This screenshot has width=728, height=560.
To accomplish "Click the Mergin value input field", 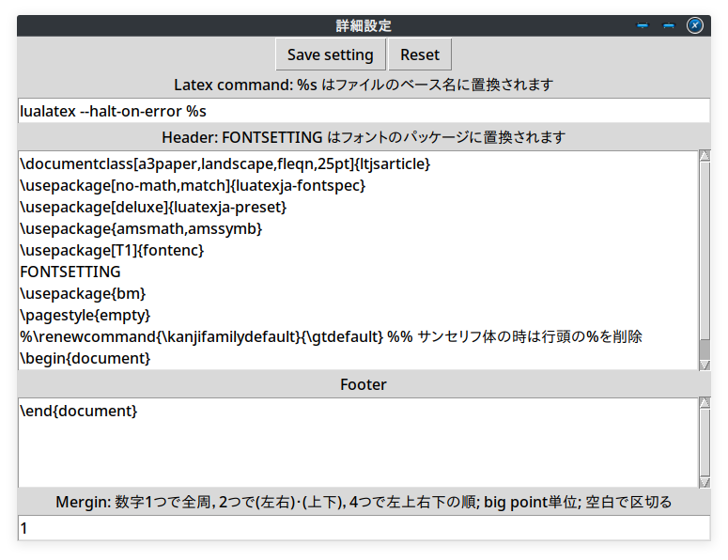I will point(364,528).
